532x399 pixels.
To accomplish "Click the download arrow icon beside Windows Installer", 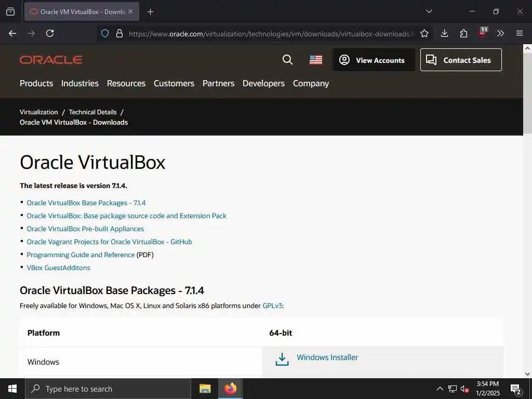I will pos(282,360).
